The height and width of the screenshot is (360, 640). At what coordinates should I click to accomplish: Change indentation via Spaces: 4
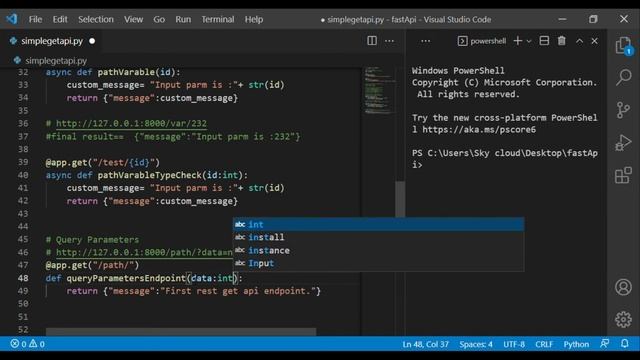(x=476, y=344)
